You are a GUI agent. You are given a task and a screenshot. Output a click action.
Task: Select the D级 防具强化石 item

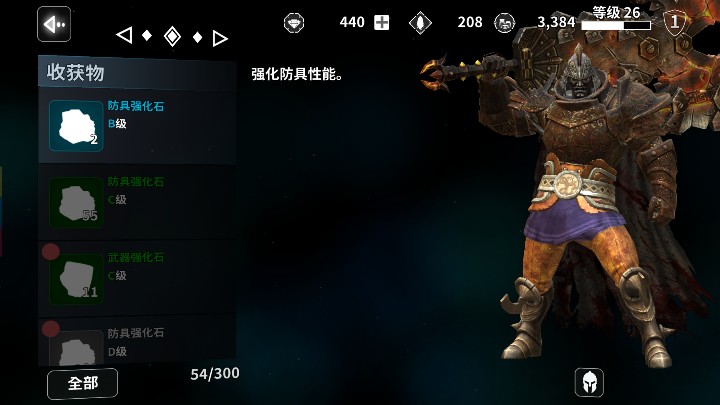click(137, 342)
